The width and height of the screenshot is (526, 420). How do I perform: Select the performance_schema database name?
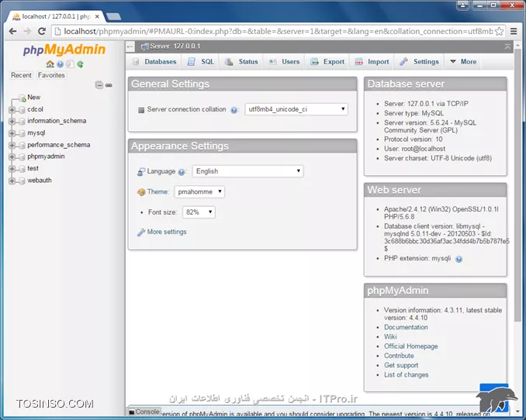[x=59, y=145]
